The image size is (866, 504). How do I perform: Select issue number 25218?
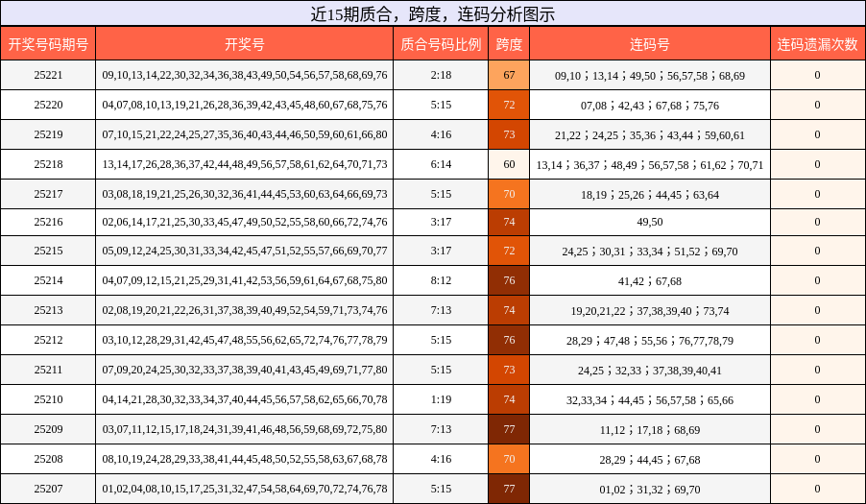tap(48, 164)
